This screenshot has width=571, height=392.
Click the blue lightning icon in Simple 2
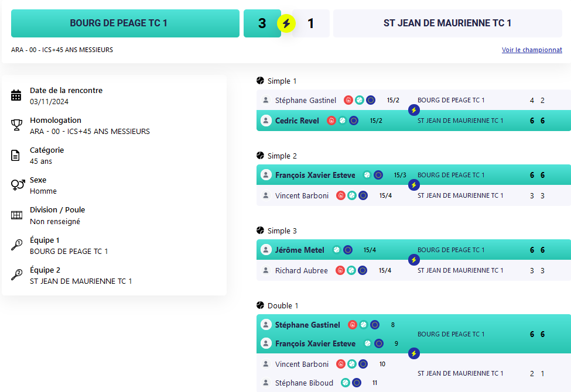413,185
